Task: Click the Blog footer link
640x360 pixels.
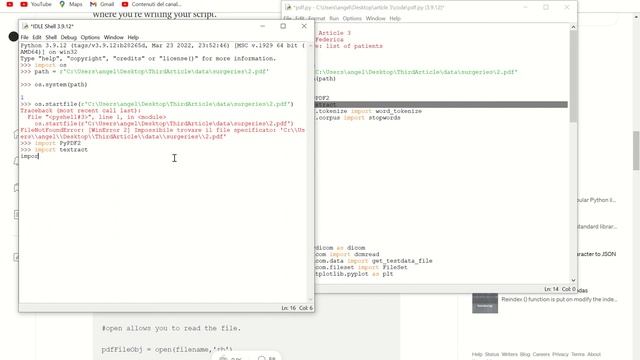Action: [x=525, y=354]
